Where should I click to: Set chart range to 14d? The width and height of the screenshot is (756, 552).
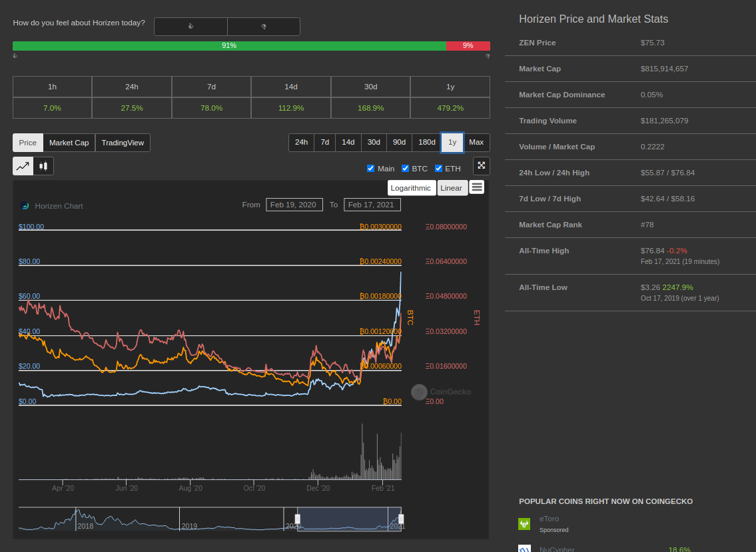pyautogui.click(x=348, y=143)
